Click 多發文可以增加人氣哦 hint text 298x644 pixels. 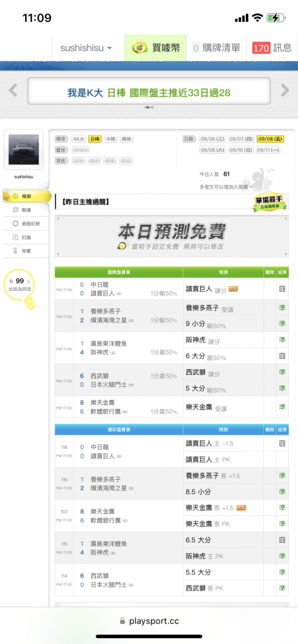coord(226,187)
